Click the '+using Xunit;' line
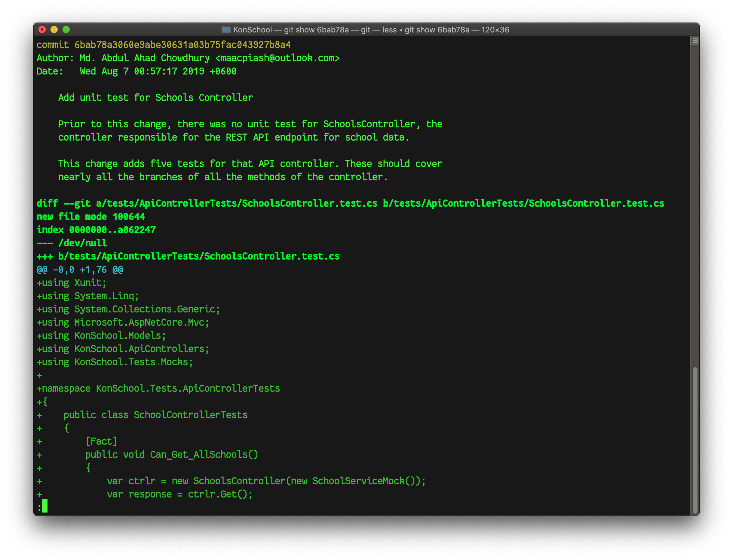Viewport: 733px width, 560px height. pyautogui.click(x=71, y=283)
